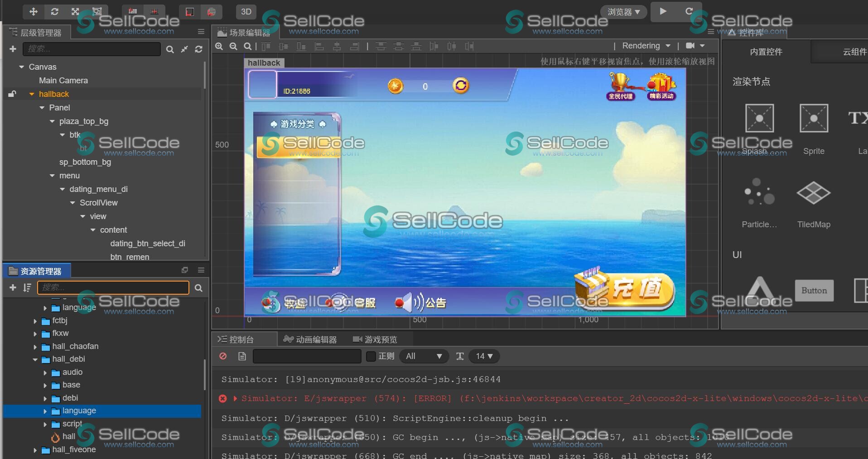
Task: Select the move transform tool
Action: [33, 12]
